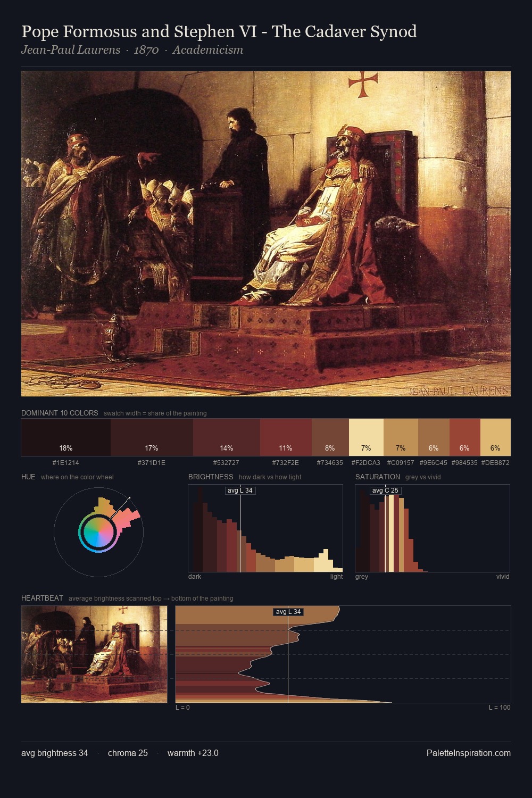Screen dimensions: 532x798
Task: Click the heartbeat brightness profile chart
Action: (343, 654)
